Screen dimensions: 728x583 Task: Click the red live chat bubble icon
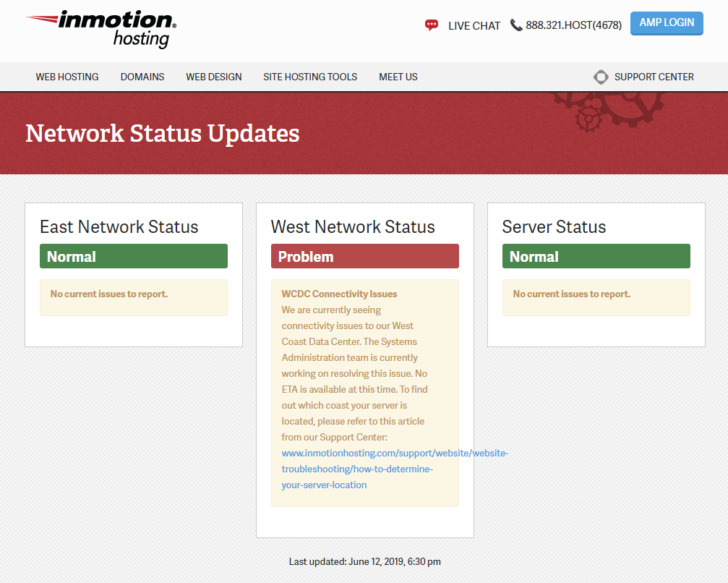pyautogui.click(x=432, y=25)
